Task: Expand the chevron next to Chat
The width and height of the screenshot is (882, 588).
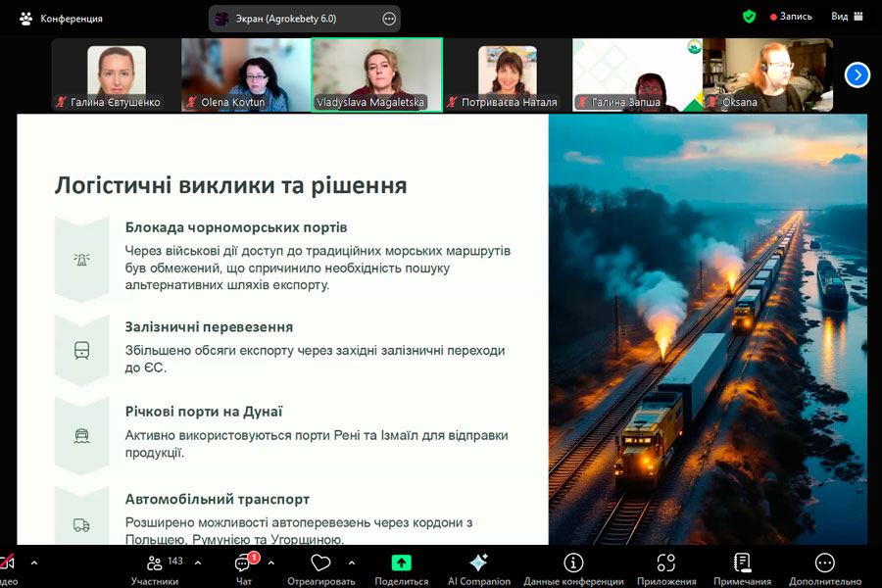Action: pyautogui.click(x=271, y=563)
